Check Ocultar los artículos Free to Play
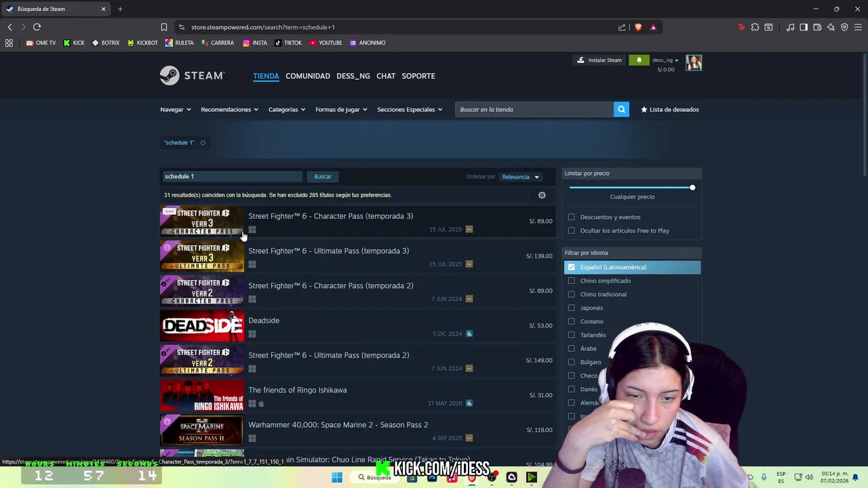This screenshot has width=868, height=488. point(571,230)
